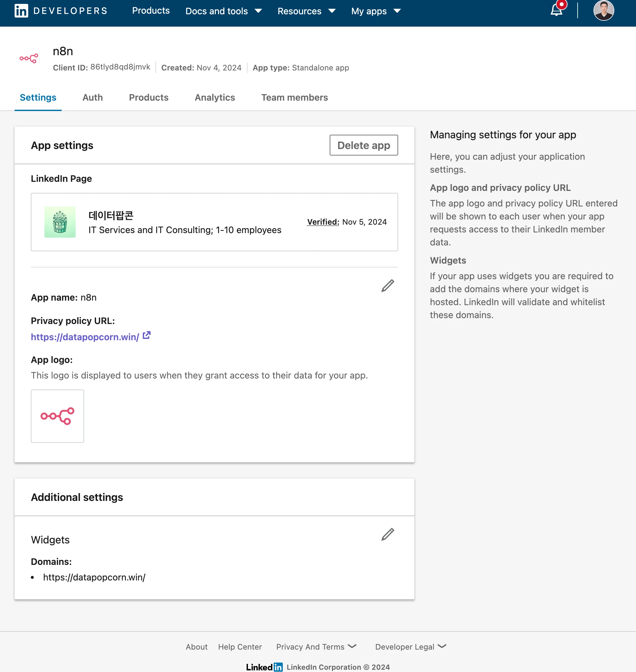Click the n8n app header logo

29,58
